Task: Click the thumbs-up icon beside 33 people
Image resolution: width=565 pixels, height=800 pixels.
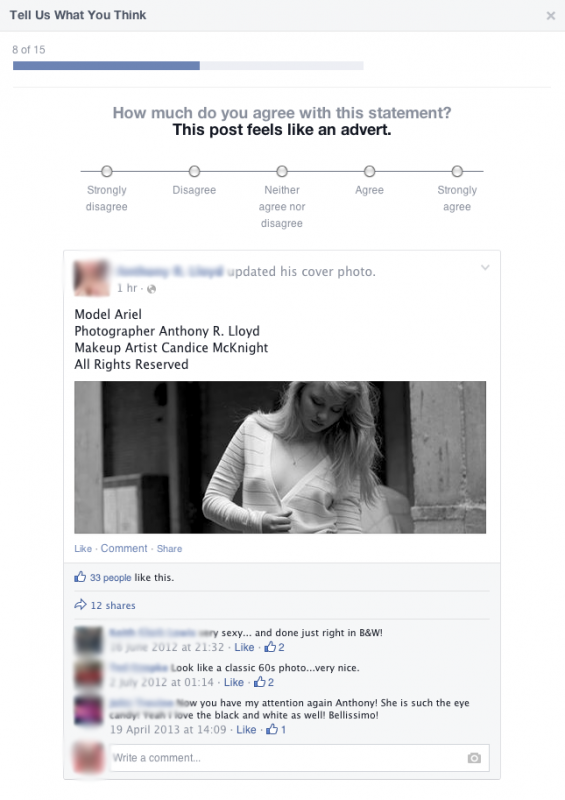Action: [x=80, y=577]
